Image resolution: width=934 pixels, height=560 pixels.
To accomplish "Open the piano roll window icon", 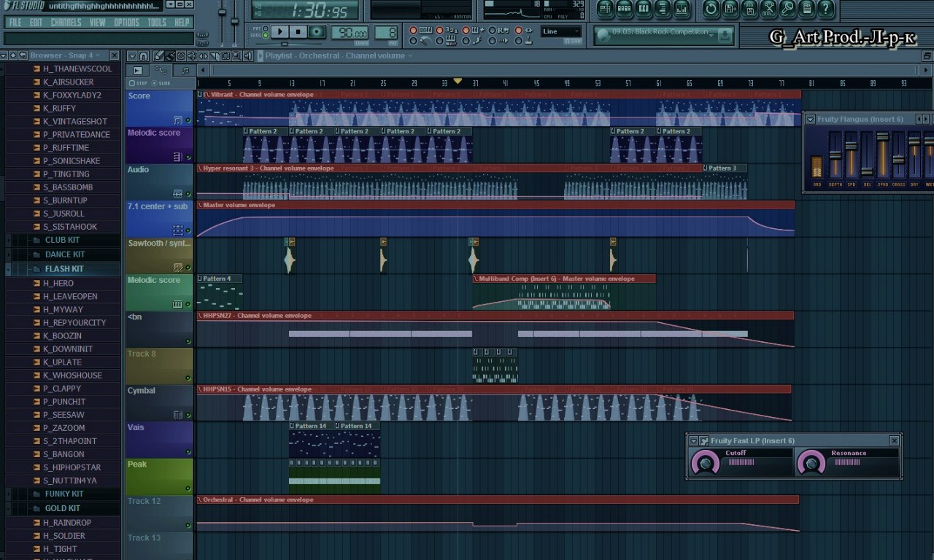I will 643,9.
